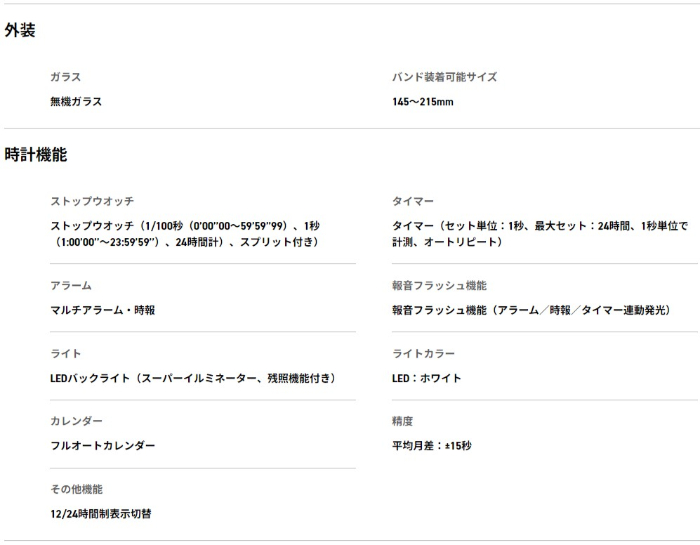Screen dimensions: 700x545
Task: Click the 無機ガラス value text
Action: (76, 101)
